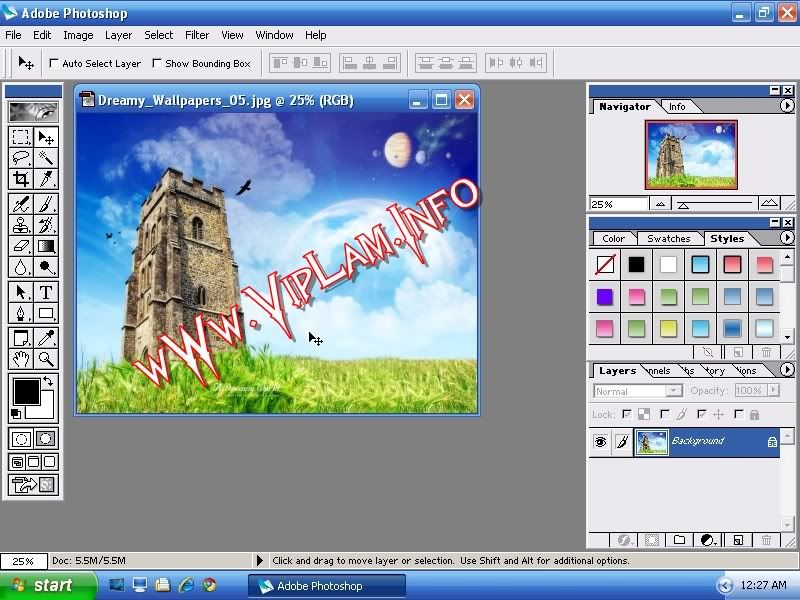The image size is (800, 600).
Task: Select the Path Component Selection tool
Action: point(21,292)
